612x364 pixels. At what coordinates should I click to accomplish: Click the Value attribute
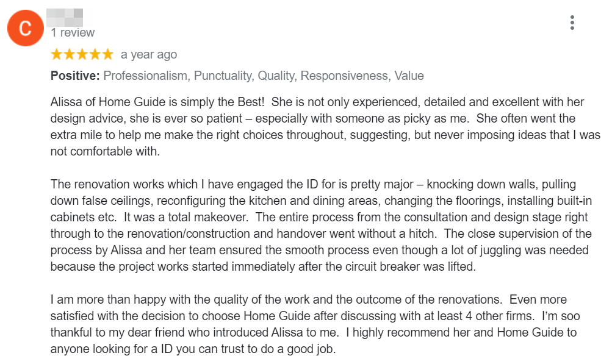409,75
